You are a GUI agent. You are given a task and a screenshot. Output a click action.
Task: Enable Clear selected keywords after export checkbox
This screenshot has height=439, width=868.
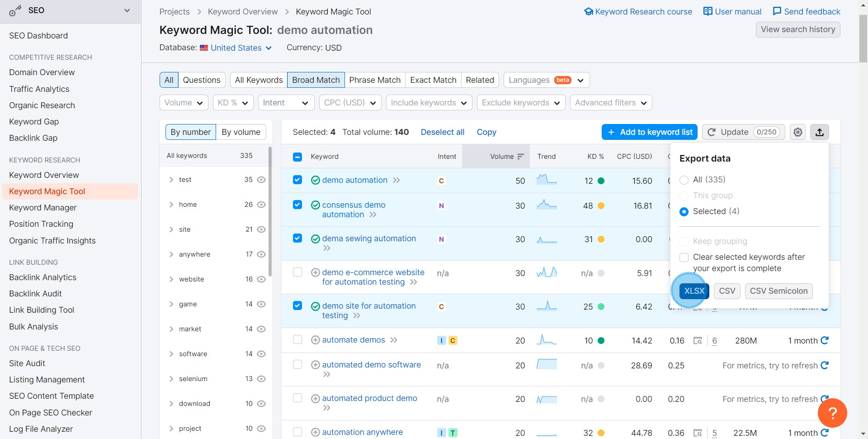coord(684,258)
